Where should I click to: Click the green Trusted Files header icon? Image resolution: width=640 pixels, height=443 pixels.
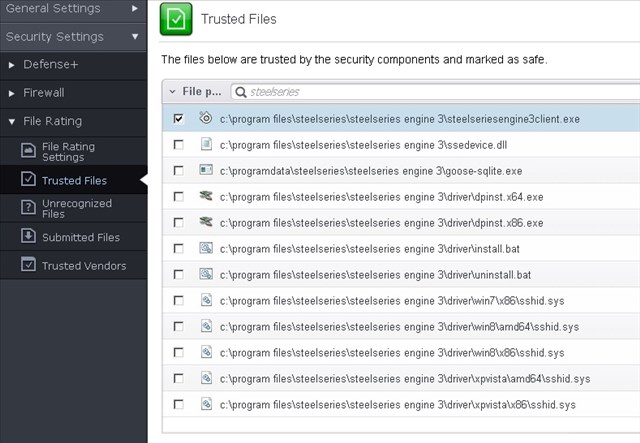coord(176,19)
